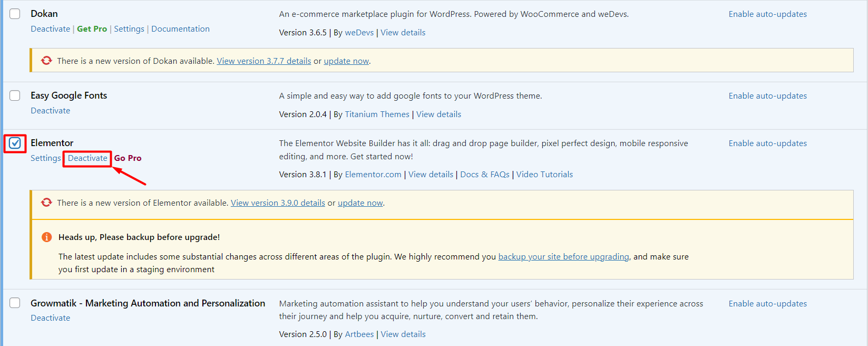View details of Elementor plugin
Image resolution: width=868 pixels, height=346 pixels.
click(431, 175)
